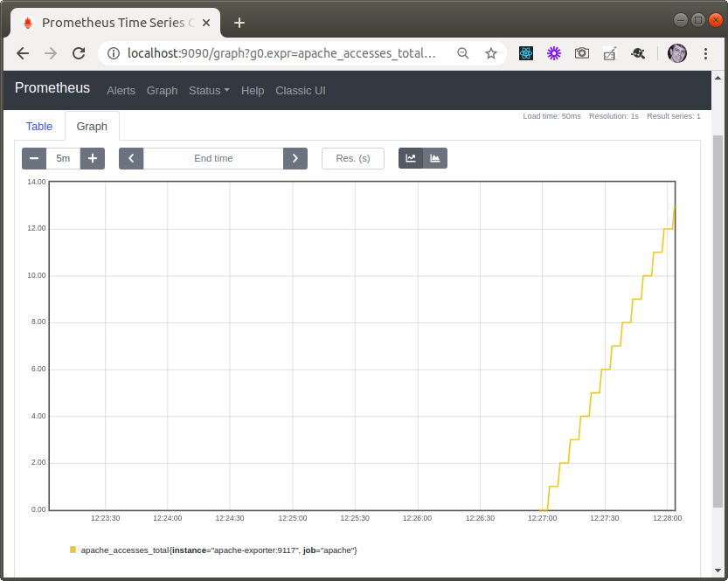The height and width of the screenshot is (581, 728).
Task: Open a new browser tab
Action: tap(239, 23)
